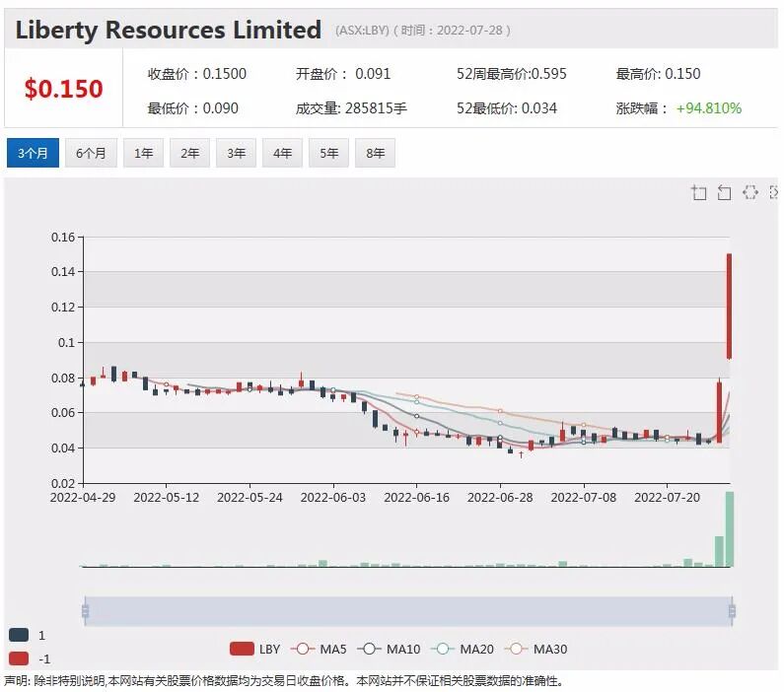Click the restore chart view icon
This screenshot has height=692, width=784.
[750, 192]
